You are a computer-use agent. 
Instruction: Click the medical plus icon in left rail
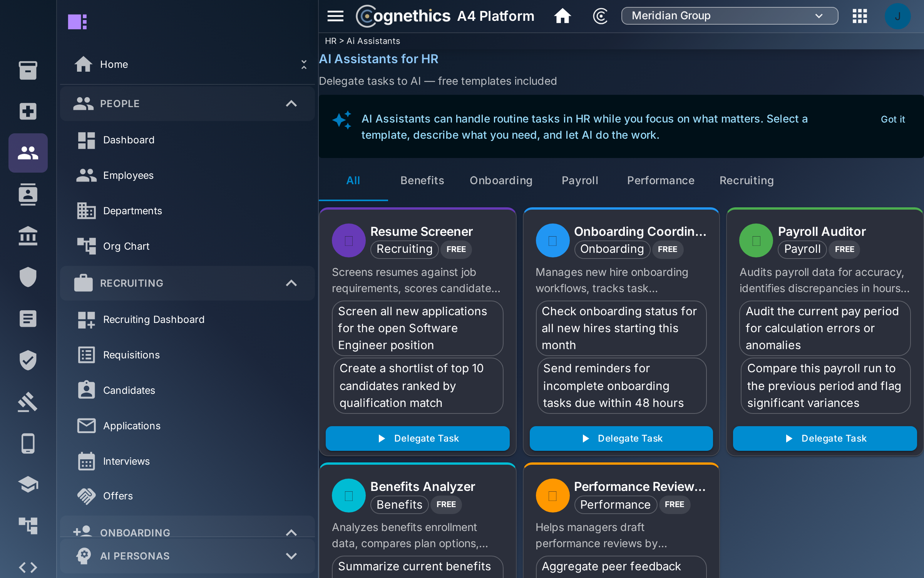(28, 111)
